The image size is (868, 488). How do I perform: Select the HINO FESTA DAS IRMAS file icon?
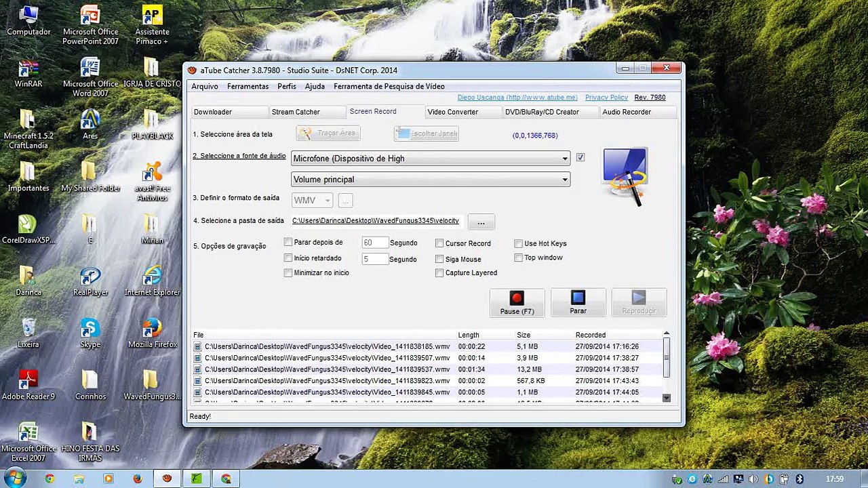pyautogui.click(x=90, y=442)
